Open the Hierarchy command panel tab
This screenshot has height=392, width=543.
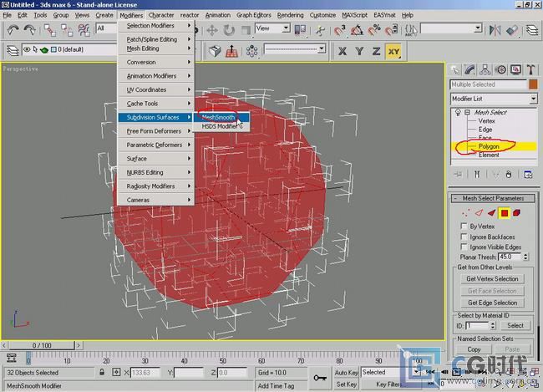pyautogui.click(x=485, y=69)
